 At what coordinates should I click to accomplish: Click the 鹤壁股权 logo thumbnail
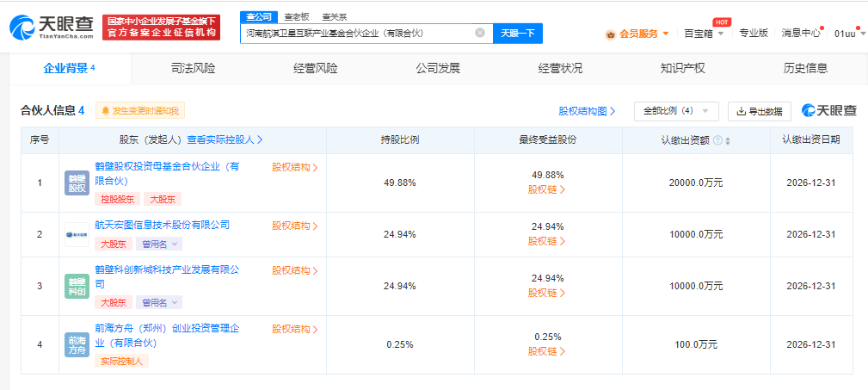[x=77, y=183]
